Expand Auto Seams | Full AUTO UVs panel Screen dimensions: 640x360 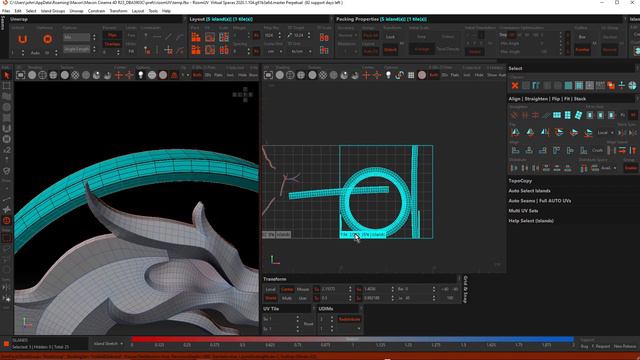pyautogui.click(x=539, y=201)
